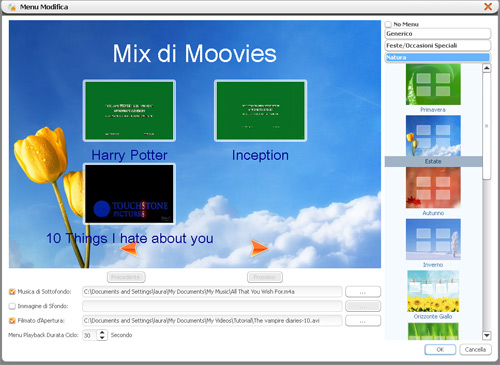This screenshot has height=365, width=500.
Task: Click the Inverno template label
Action: click(x=433, y=265)
